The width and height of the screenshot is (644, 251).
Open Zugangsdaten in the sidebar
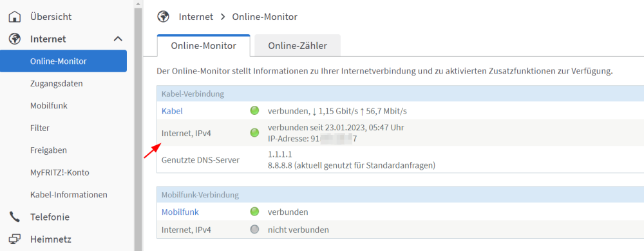57,83
